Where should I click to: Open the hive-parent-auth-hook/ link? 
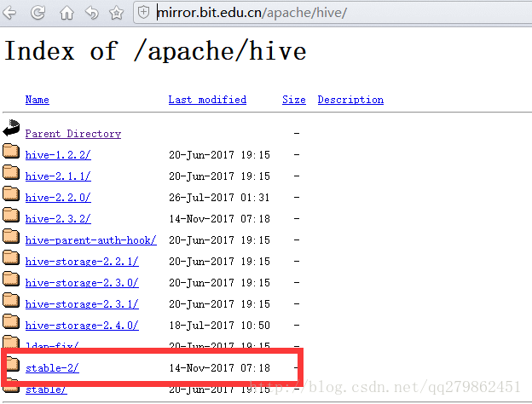click(91, 240)
